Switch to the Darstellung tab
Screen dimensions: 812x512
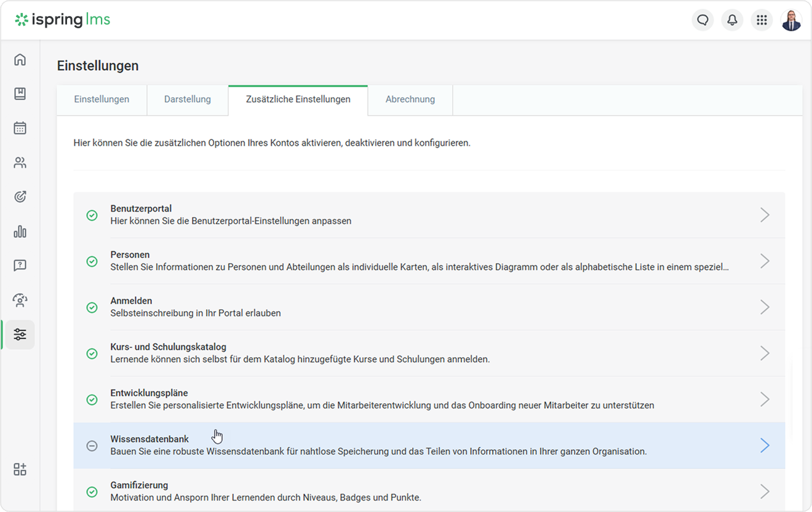click(188, 100)
